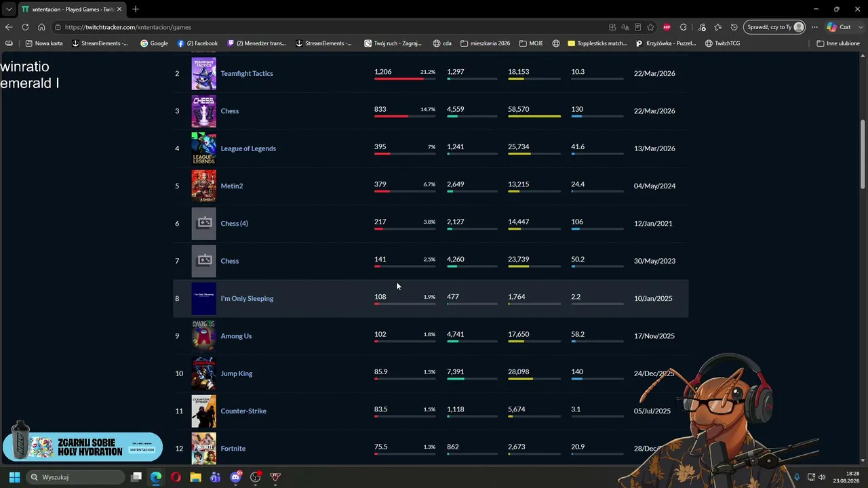Open the Counter-Strike game link

coord(243,411)
